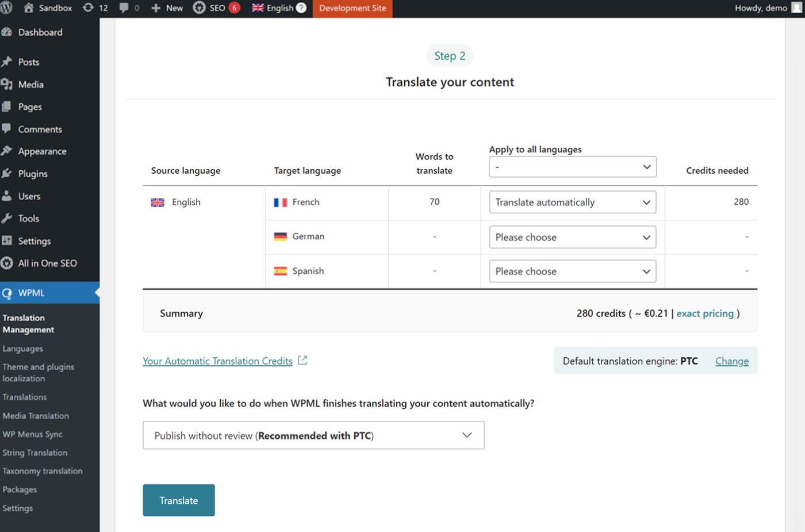
Task: Open the German Please choose dropdown
Action: coord(573,237)
